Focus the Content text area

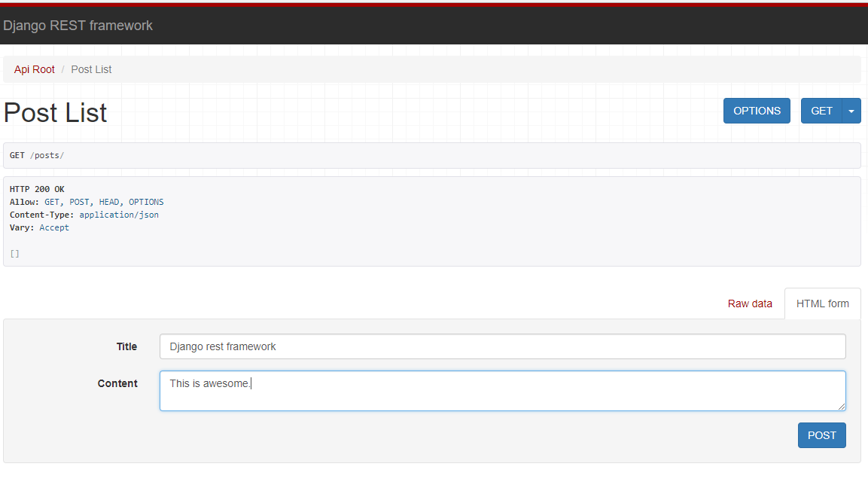[x=503, y=391]
